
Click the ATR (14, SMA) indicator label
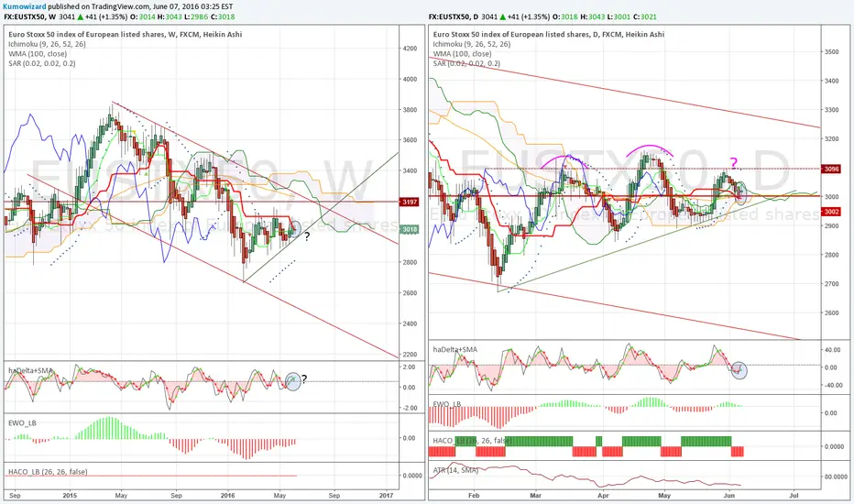tap(455, 470)
